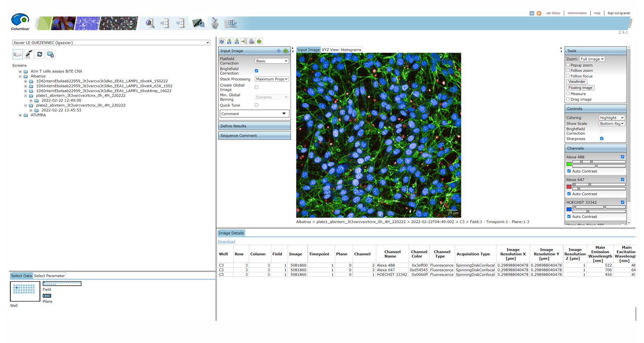Hide the Alexa 647 channel
Viewport: 644px width, 343px height.
tap(622, 180)
